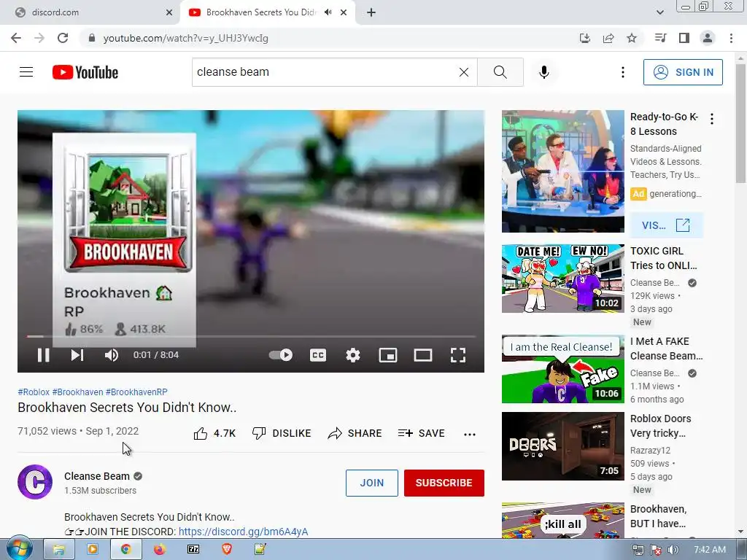Open media controls in Chrome toolbar

tap(660, 38)
